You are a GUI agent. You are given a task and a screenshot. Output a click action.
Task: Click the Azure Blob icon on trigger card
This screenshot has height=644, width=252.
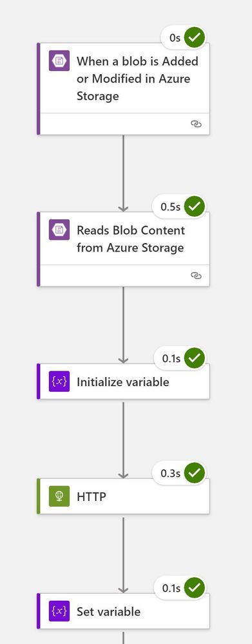click(x=59, y=61)
